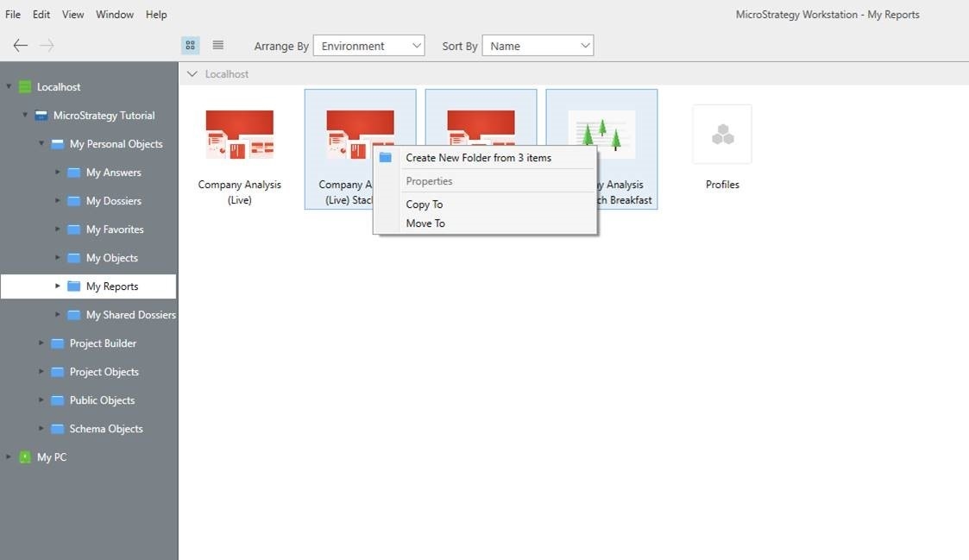Viewport: 969px width, 560px height.
Task: Select the Company Analysis (Live) thumbnail
Action: point(240,135)
